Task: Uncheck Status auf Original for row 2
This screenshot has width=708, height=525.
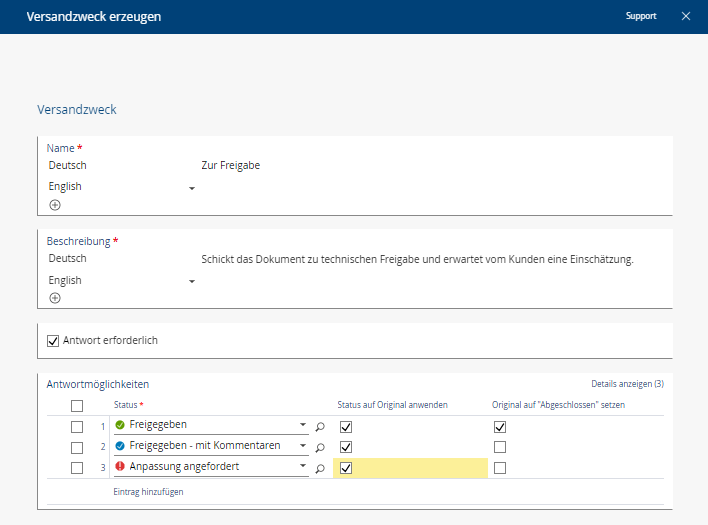Action: point(346,447)
